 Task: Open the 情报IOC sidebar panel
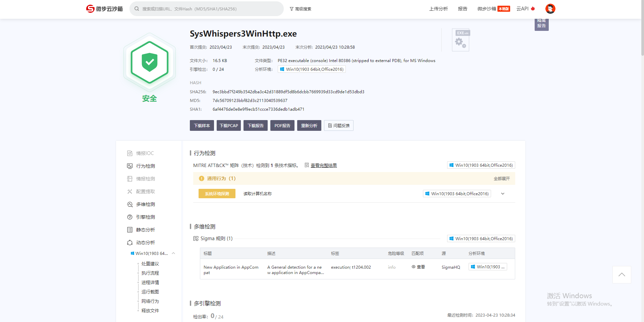tap(144, 153)
